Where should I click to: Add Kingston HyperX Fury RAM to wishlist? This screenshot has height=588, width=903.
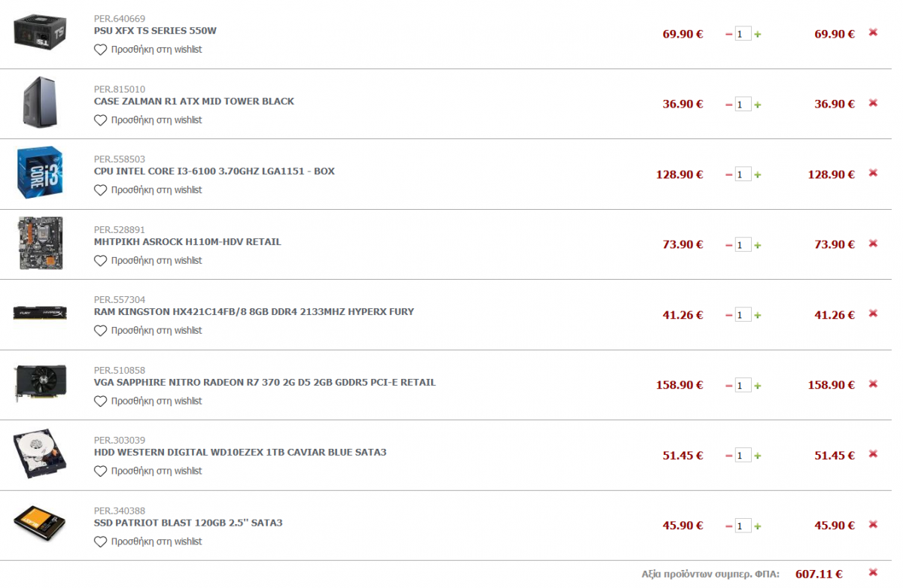point(101,330)
